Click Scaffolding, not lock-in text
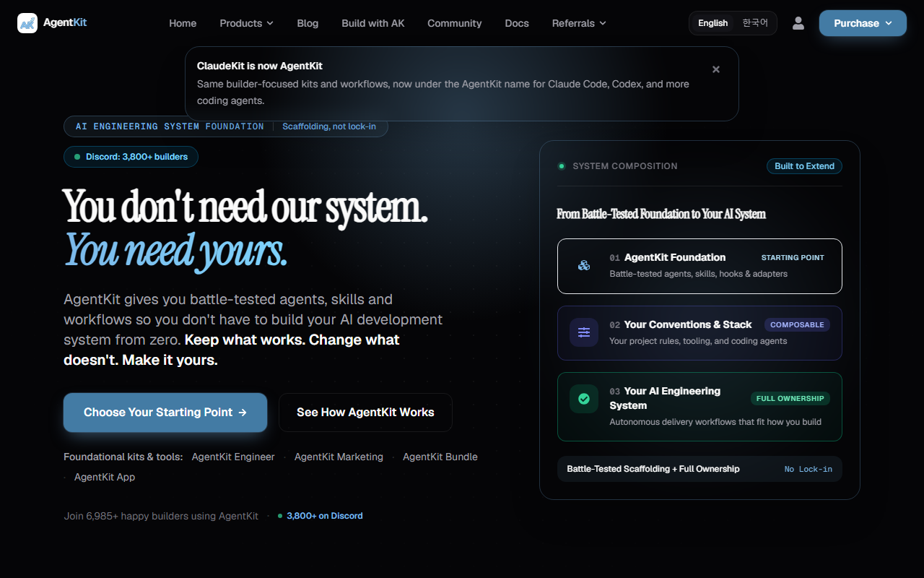This screenshot has width=924, height=578. pyautogui.click(x=329, y=126)
